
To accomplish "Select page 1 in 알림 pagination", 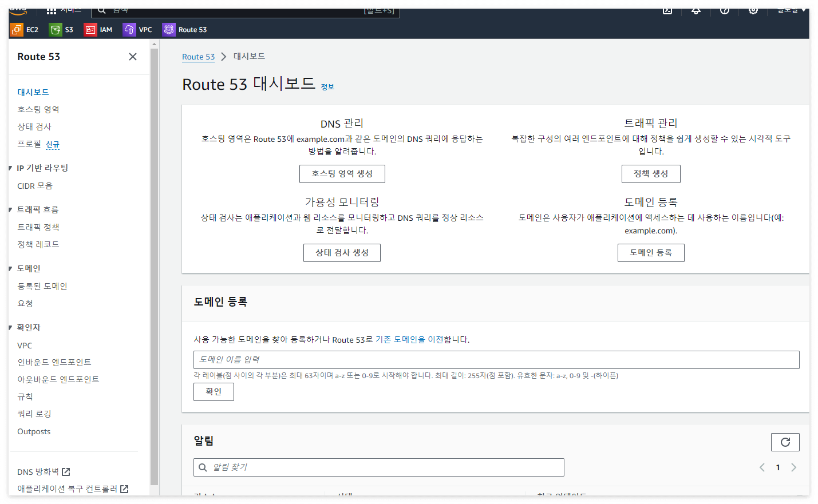I will (x=778, y=467).
